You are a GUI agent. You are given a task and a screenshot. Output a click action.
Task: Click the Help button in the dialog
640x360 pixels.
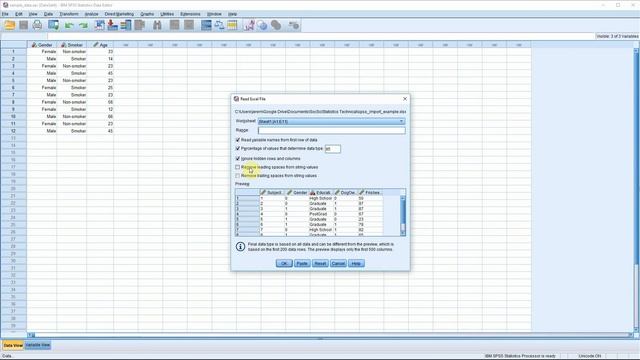click(x=356, y=263)
